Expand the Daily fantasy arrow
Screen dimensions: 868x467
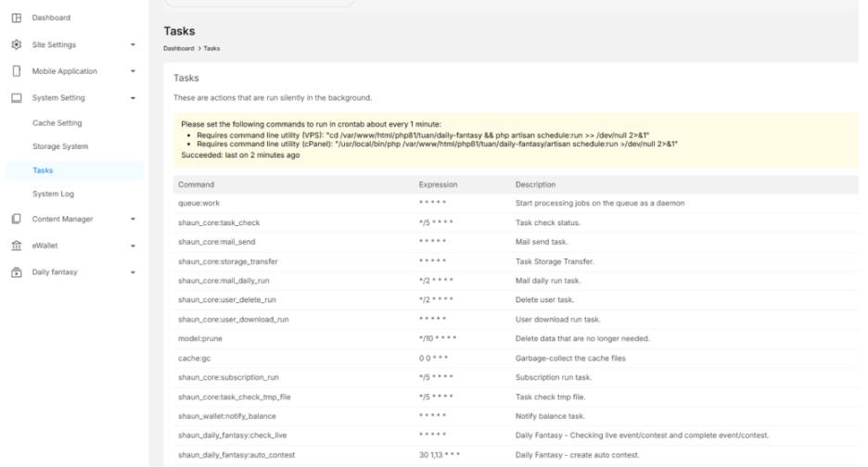133,272
